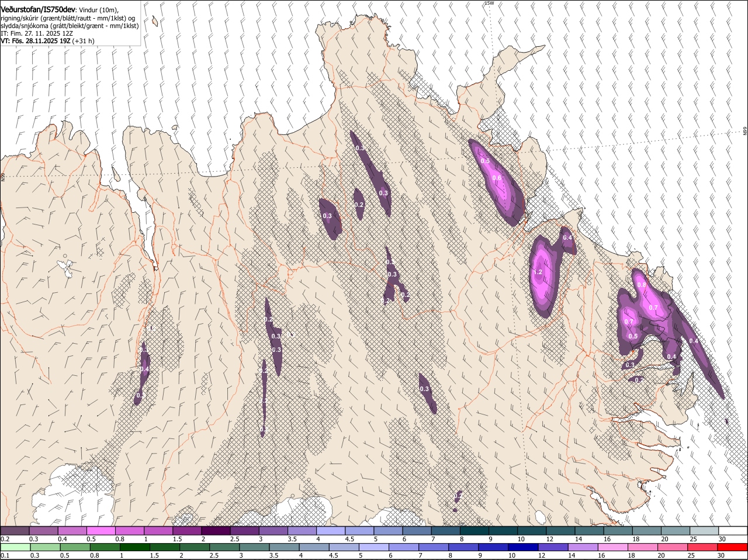Viewport: 748px width, 560px height.
Task: Pick the mauve 0.3 snow legend swatch
Action: tap(43, 531)
